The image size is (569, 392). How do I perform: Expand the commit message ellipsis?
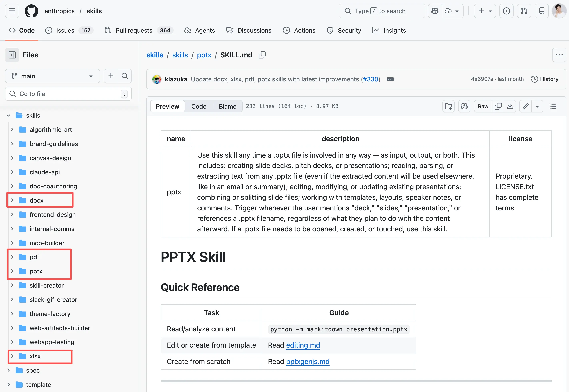tap(390, 79)
